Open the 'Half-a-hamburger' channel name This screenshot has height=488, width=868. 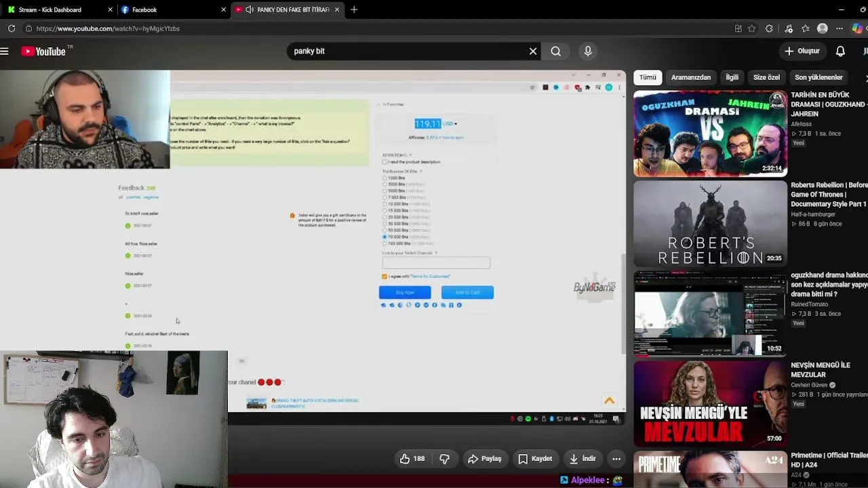coord(813,214)
